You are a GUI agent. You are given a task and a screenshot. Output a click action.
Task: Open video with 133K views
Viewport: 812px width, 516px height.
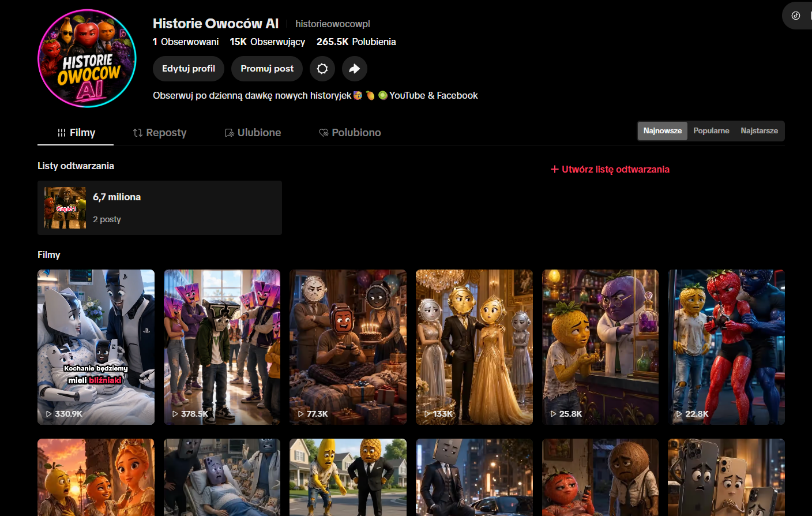(x=474, y=347)
